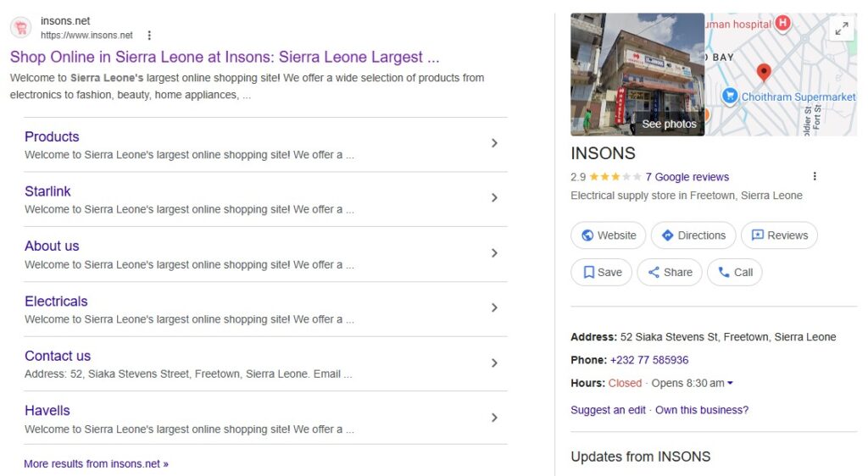Image resolution: width=868 pixels, height=476 pixels.
Task: Open the INSONS storefront photo thumbnail
Action: click(637, 75)
